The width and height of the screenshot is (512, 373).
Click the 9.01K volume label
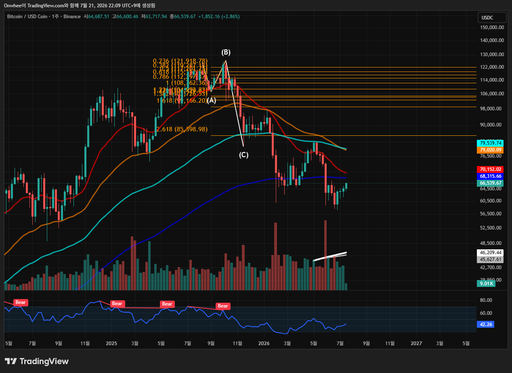pyautogui.click(x=486, y=284)
